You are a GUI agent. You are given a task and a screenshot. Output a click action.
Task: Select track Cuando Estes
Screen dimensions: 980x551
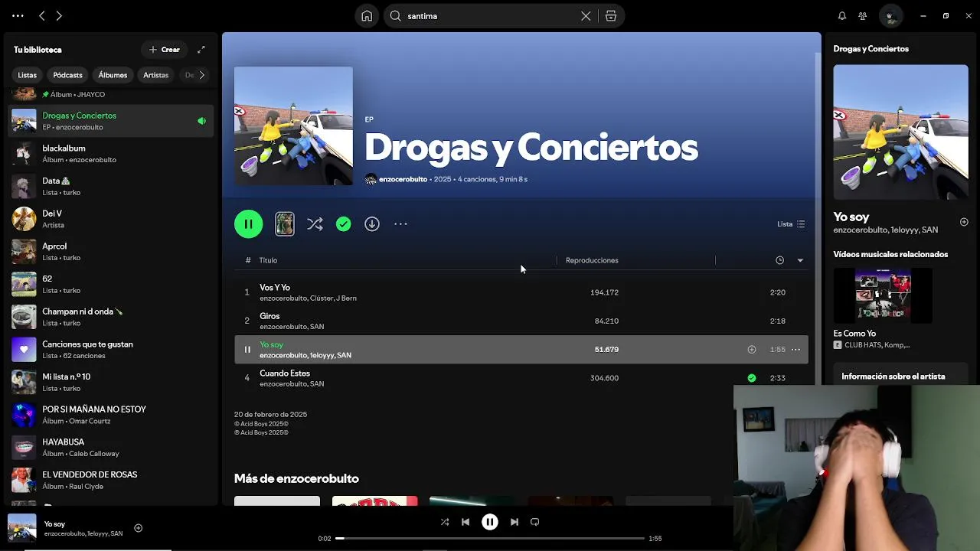click(521, 378)
